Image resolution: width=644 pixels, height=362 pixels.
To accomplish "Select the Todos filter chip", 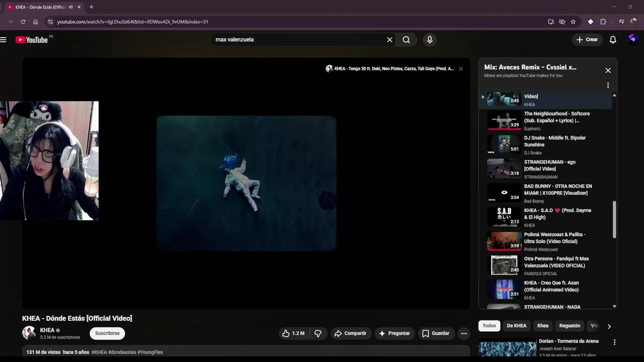I will tap(489, 326).
